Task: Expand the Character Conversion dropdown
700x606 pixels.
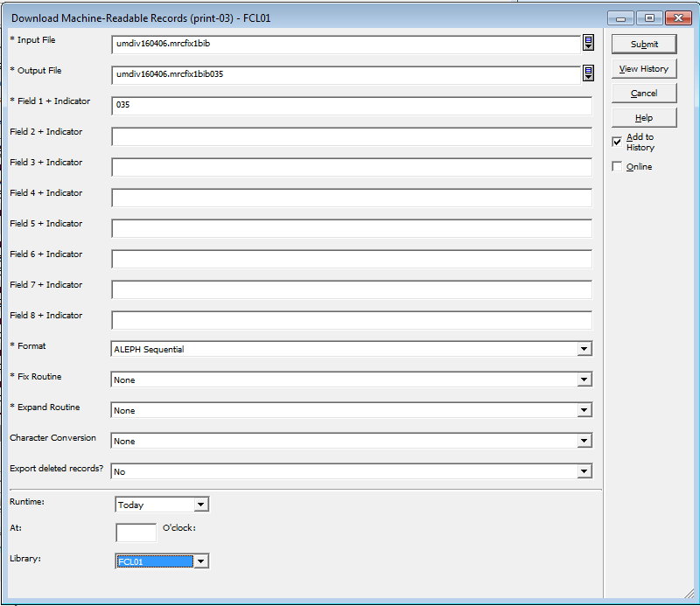Action: [584, 441]
